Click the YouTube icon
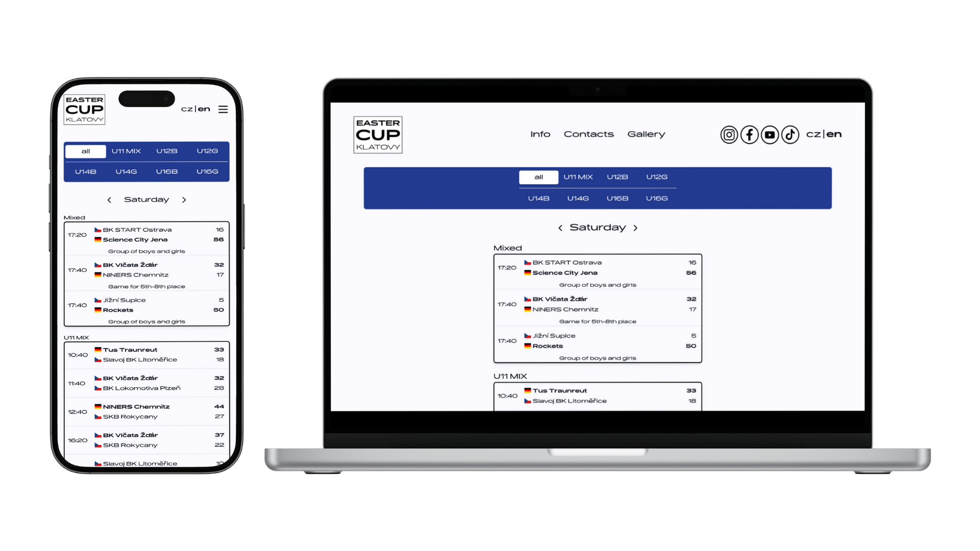 coord(769,134)
